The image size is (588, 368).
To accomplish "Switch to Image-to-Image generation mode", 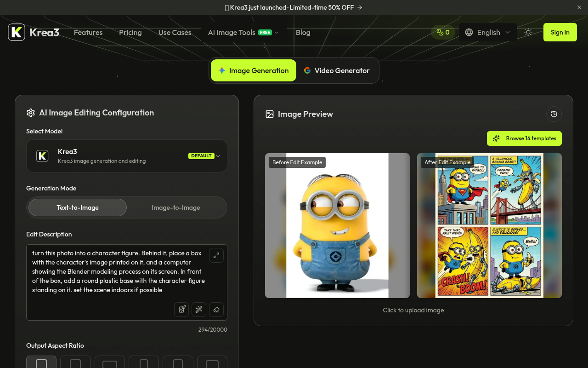I will coord(176,207).
